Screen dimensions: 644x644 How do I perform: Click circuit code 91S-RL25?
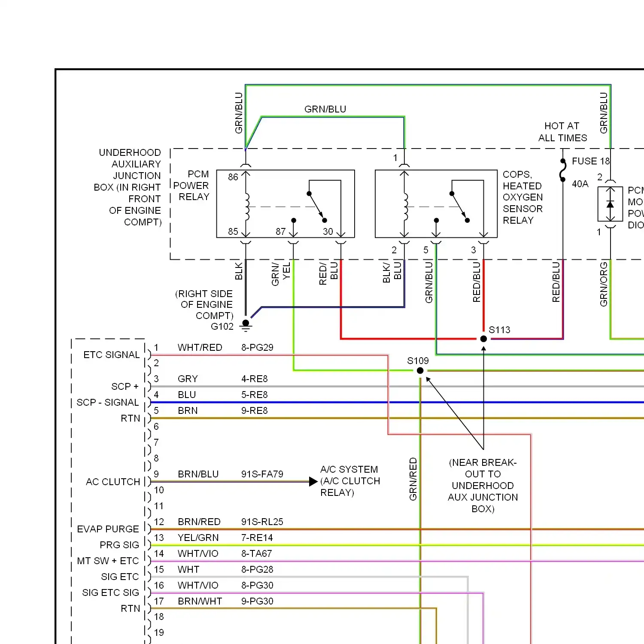262,522
